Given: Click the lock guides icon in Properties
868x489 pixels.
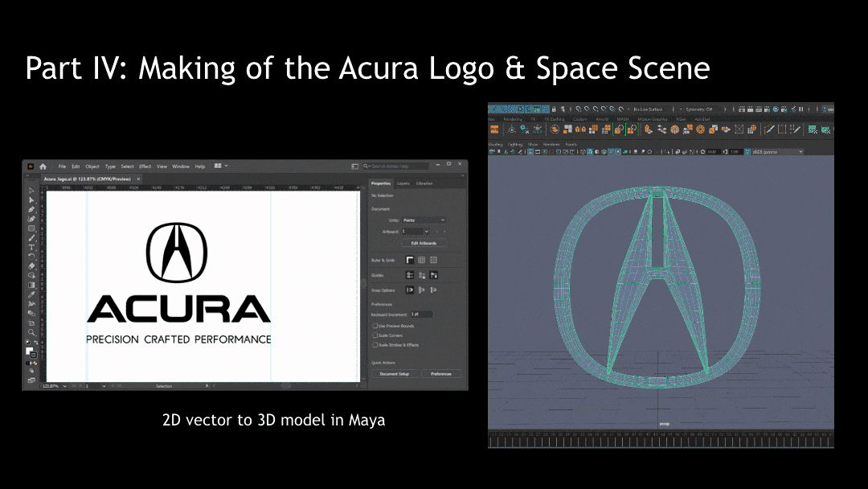Looking at the screenshot, I should (x=422, y=275).
